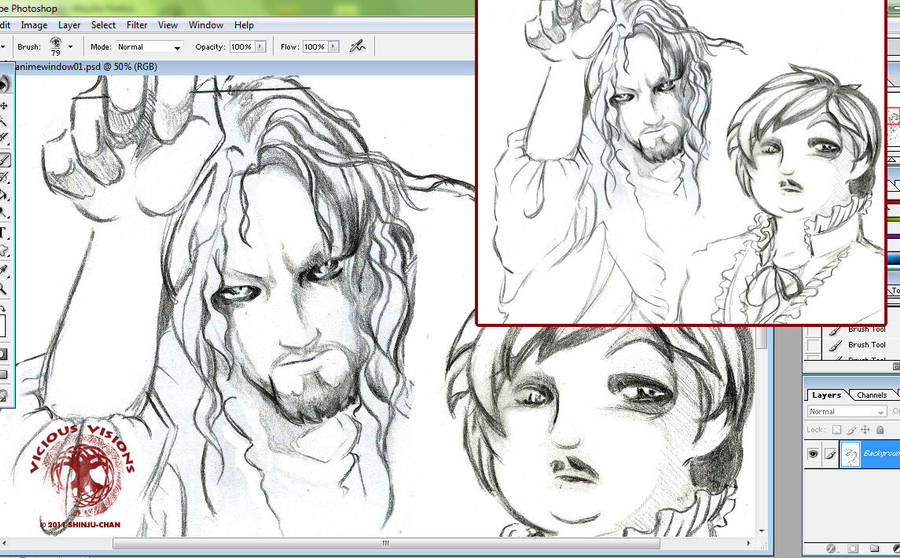This screenshot has height=558, width=900.
Task: Click the vertical scroll down arrow
Action: (762, 532)
